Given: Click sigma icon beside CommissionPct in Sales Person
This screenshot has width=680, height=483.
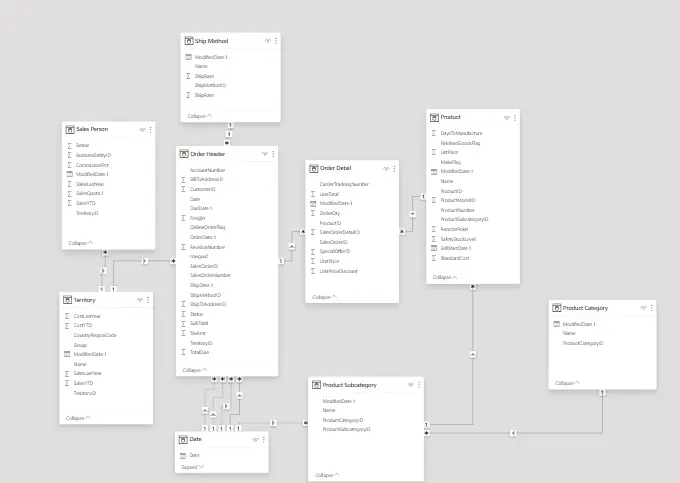Looking at the screenshot, I should tap(69, 165).
